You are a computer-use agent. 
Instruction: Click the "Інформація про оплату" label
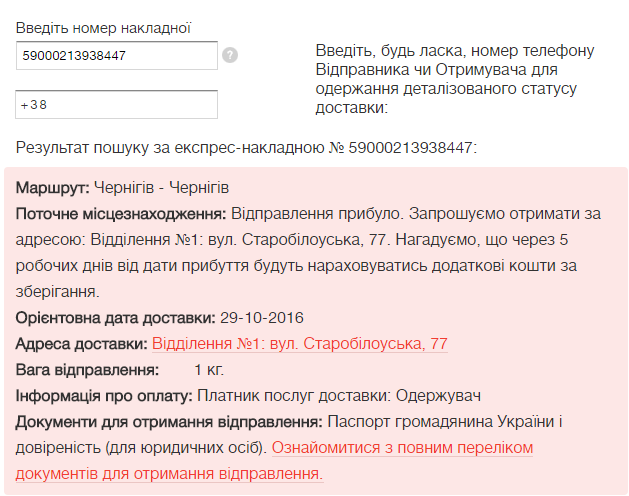click(104, 396)
